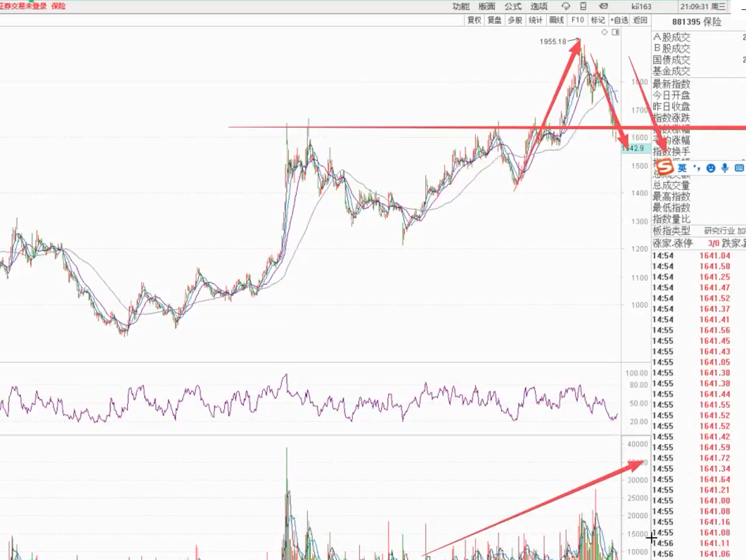
Task: Click the 返回 back button
Action: coord(640,20)
